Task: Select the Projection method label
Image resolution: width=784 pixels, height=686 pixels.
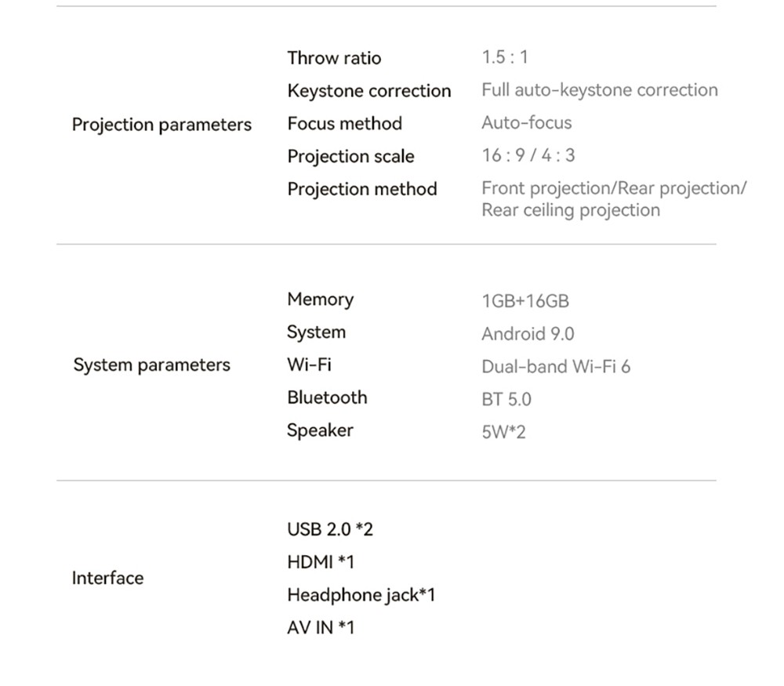Action: coord(361,189)
